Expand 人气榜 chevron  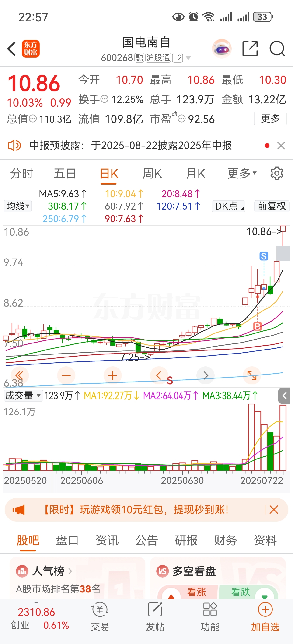[70, 571]
